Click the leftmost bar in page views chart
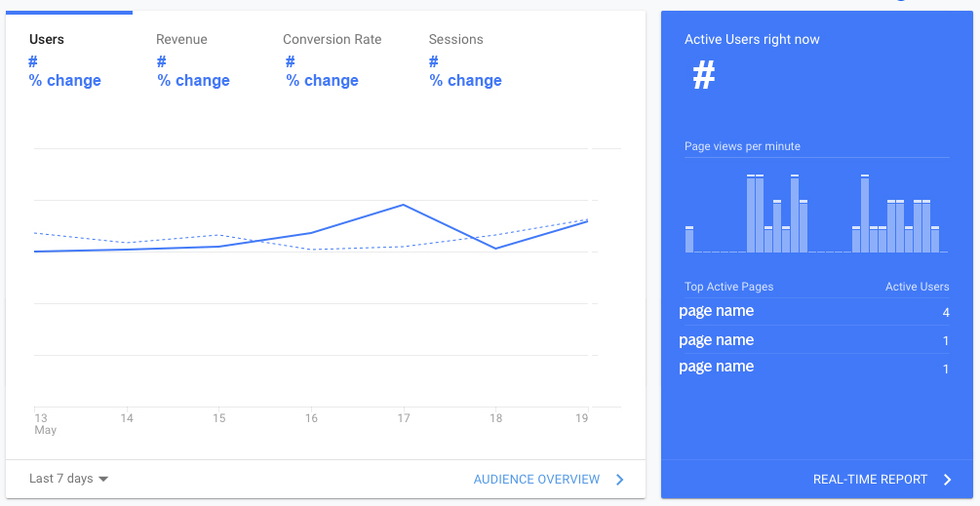Screen dimensions: 980x506 tap(689, 240)
